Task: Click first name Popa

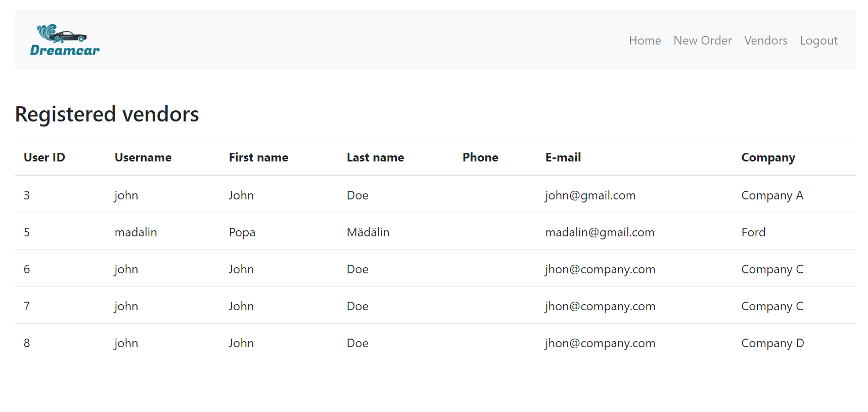Action: (x=242, y=232)
